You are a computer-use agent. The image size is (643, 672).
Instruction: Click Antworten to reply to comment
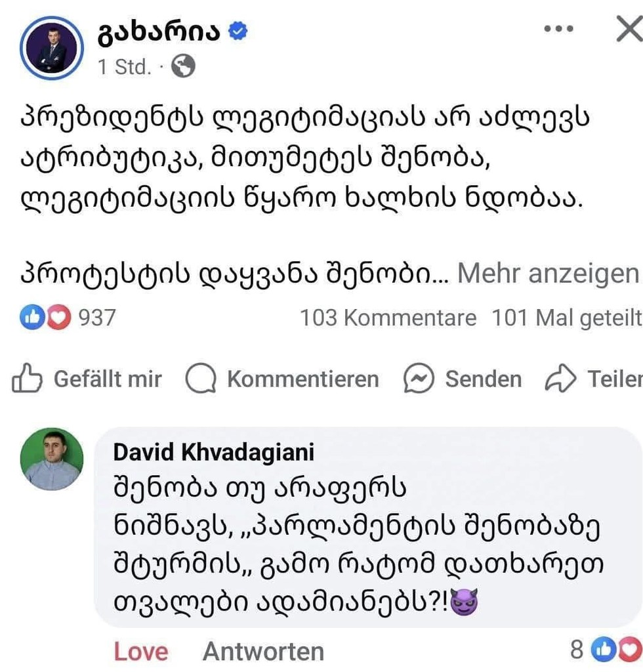[263, 652]
